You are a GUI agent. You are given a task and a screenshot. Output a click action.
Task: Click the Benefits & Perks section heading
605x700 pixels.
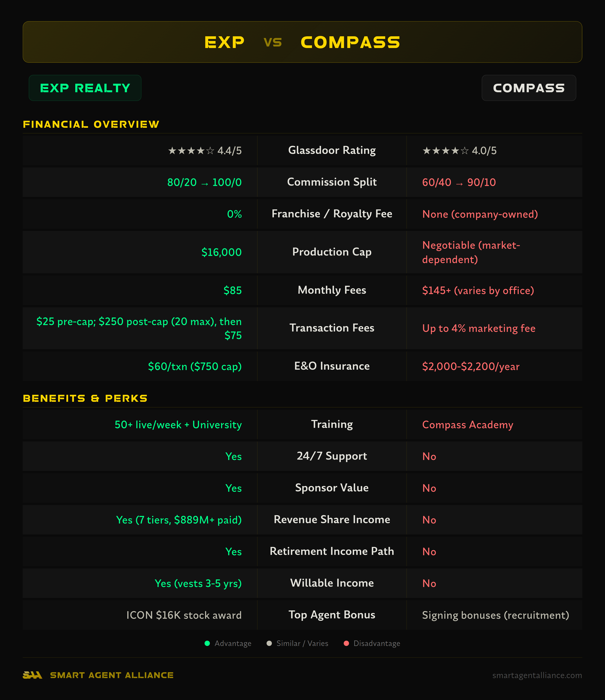pyautogui.click(x=85, y=398)
